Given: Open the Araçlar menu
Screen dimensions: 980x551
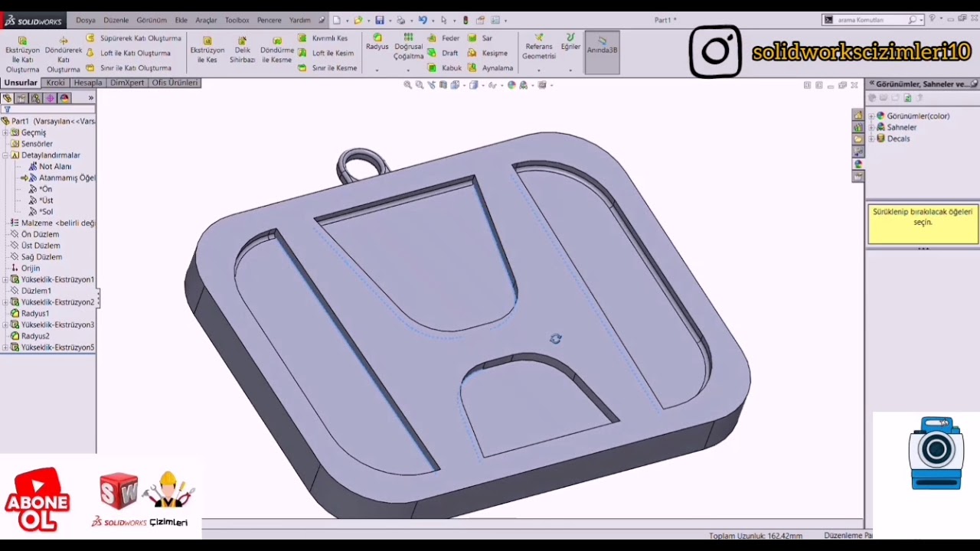Looking at the screenshot, I should (206, 20).
